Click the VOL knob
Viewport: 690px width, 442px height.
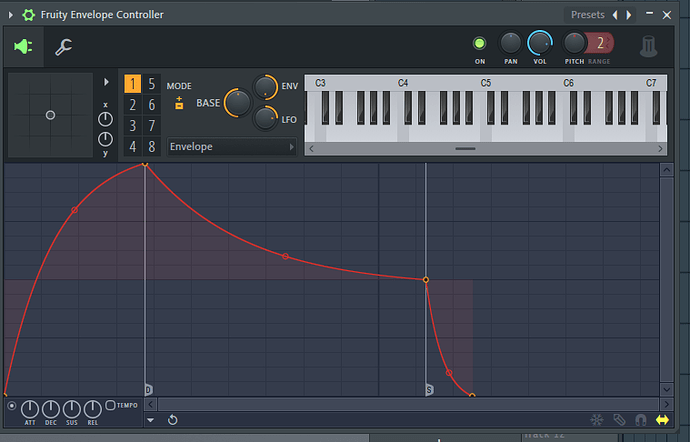540,43
